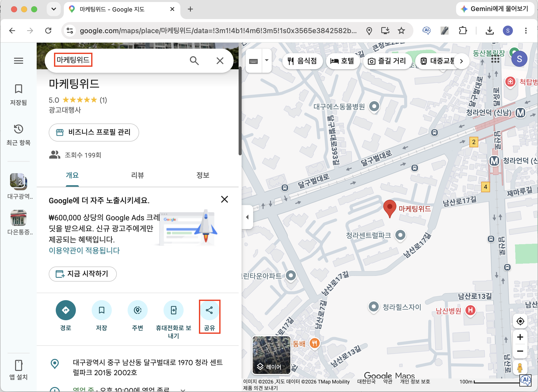This screenshot has width=538, height=392.
Task: Click the 주변 nearby icon
Action: pos(137,310)
